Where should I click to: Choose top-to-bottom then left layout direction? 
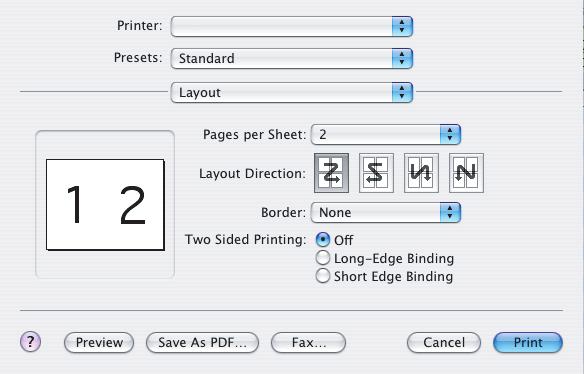(466, 173)
